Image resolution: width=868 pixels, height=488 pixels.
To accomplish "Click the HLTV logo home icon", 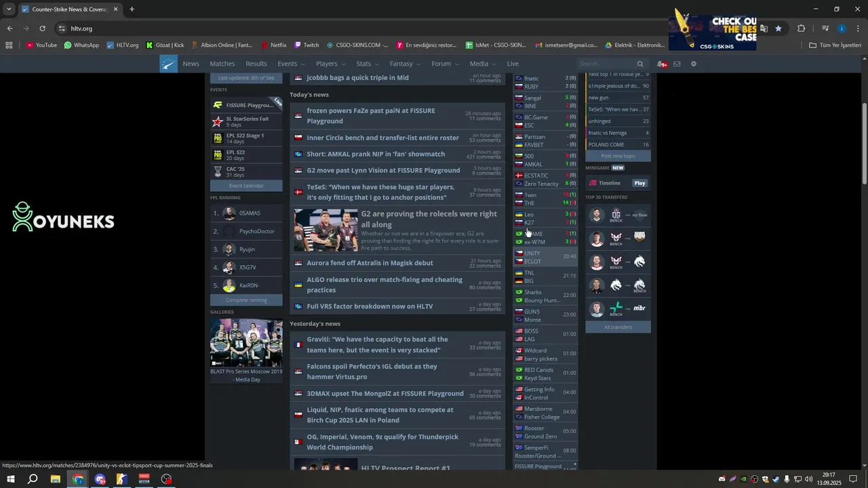I will [x=168, y=64].
